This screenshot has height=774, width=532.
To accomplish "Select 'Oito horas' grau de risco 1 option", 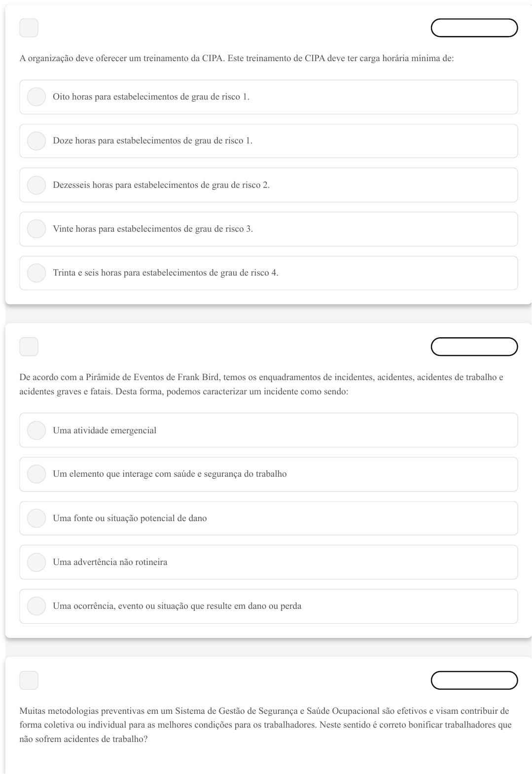I will (x=36, y=97).
